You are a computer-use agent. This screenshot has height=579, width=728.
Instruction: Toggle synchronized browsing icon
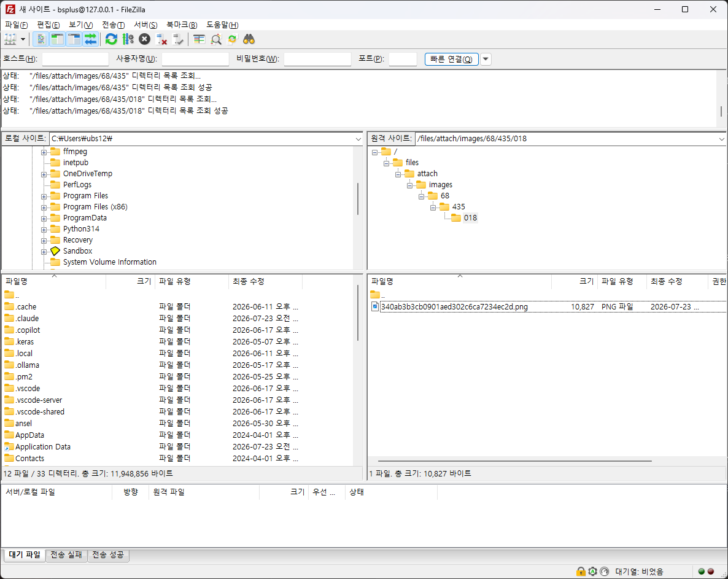click(233, 39)
